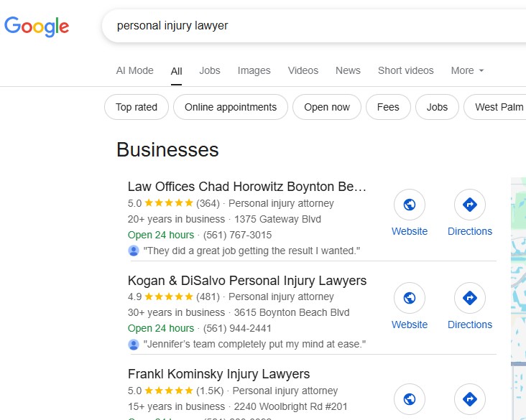Toggle the Top rated filter chip
Screen dimensions: 526x420
pyautogui.click(x=137, y=107)
